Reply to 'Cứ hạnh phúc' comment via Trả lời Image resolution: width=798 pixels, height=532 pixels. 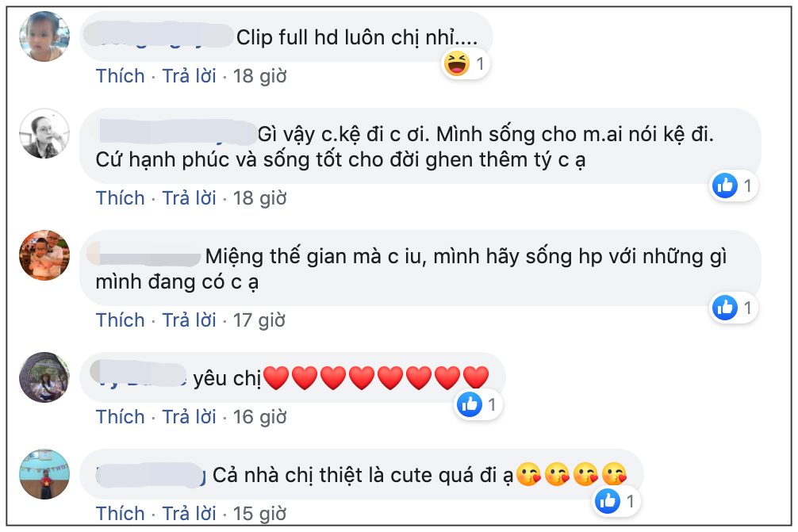click(x=189, y=197)
